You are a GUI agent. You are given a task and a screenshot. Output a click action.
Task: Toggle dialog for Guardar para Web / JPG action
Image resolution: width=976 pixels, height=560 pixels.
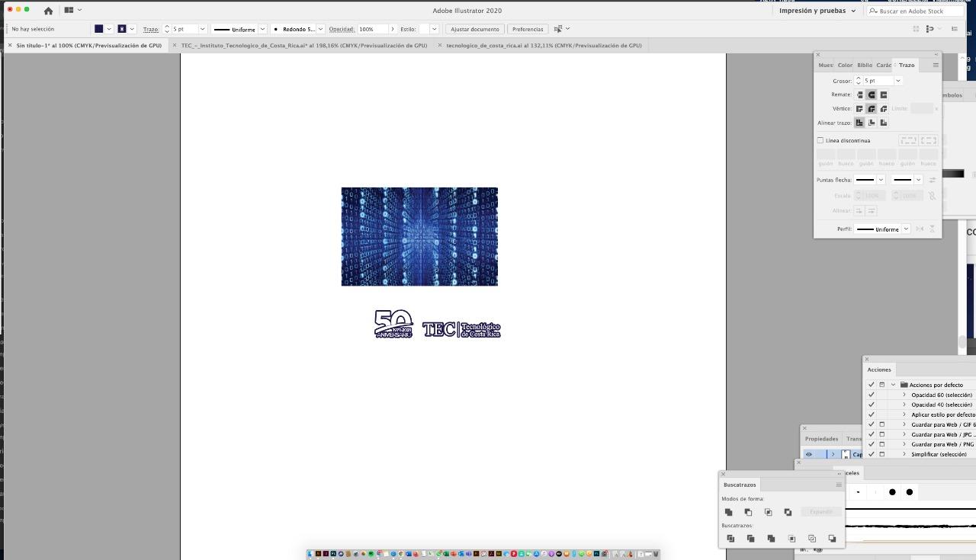click(x=882, y=434)
